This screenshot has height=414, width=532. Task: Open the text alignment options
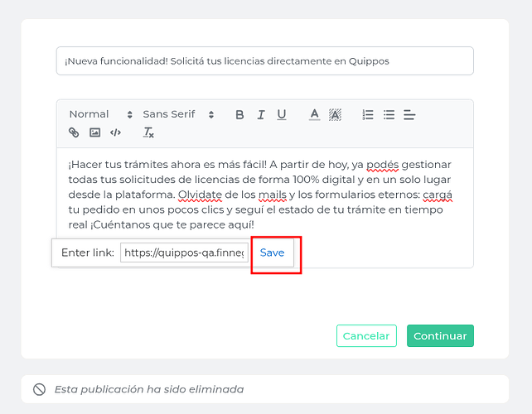409,115
